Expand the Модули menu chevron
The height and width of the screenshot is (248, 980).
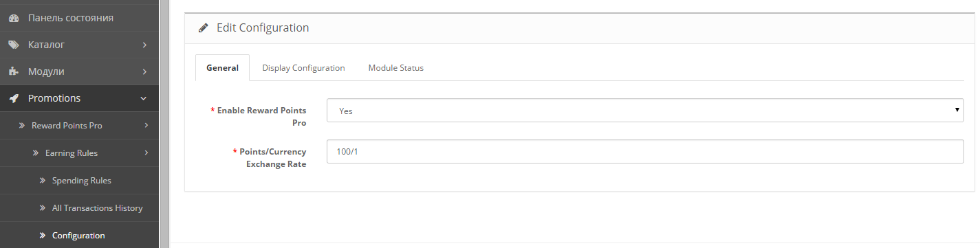(144, 71)
